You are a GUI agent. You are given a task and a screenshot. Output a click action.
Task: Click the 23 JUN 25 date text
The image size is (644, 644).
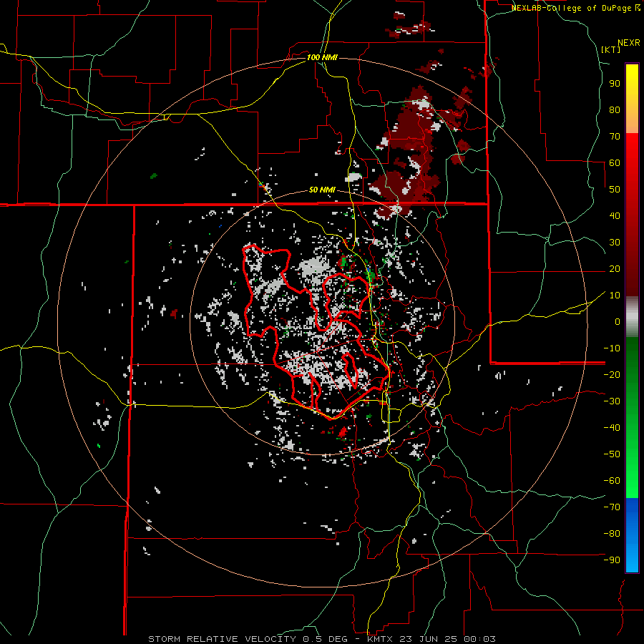click(429, 639)
